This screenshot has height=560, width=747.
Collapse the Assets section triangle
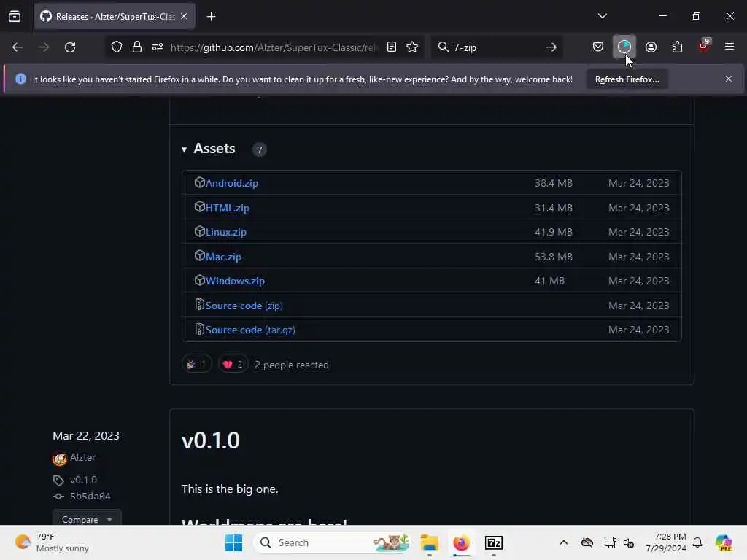point(184,149)
